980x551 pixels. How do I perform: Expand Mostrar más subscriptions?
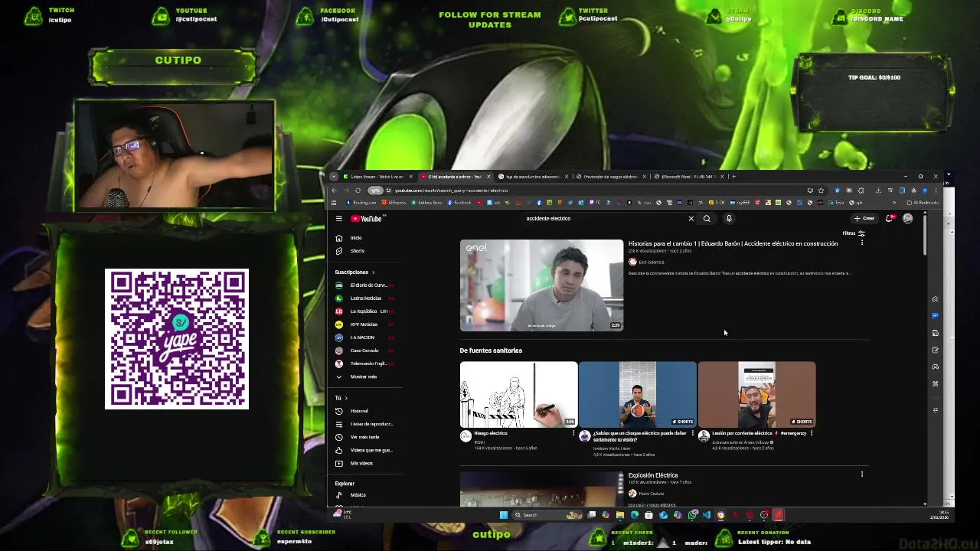[365, 377]
